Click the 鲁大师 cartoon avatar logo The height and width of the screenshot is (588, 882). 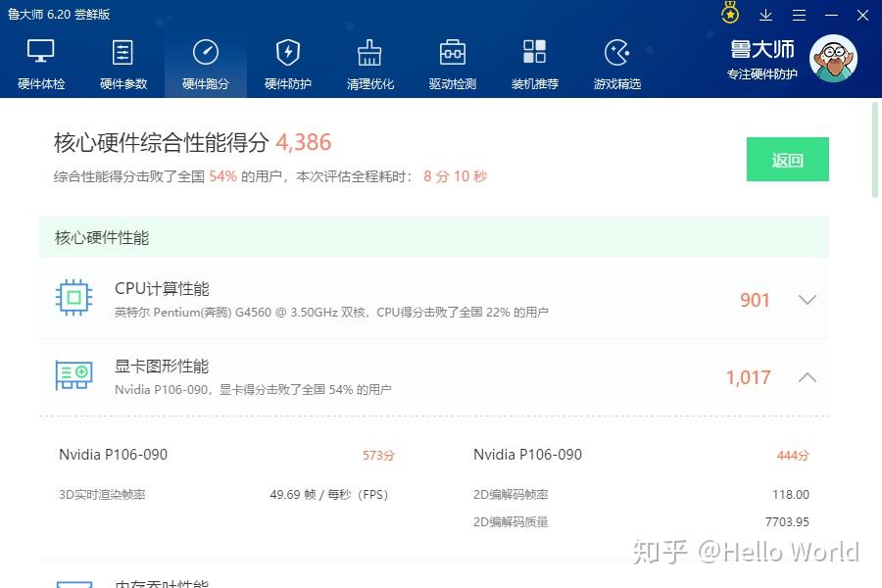coord(833,59)
